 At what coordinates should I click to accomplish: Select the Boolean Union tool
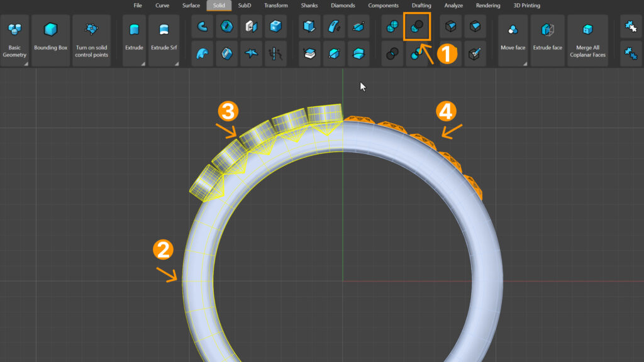click(x=392, y=26)
